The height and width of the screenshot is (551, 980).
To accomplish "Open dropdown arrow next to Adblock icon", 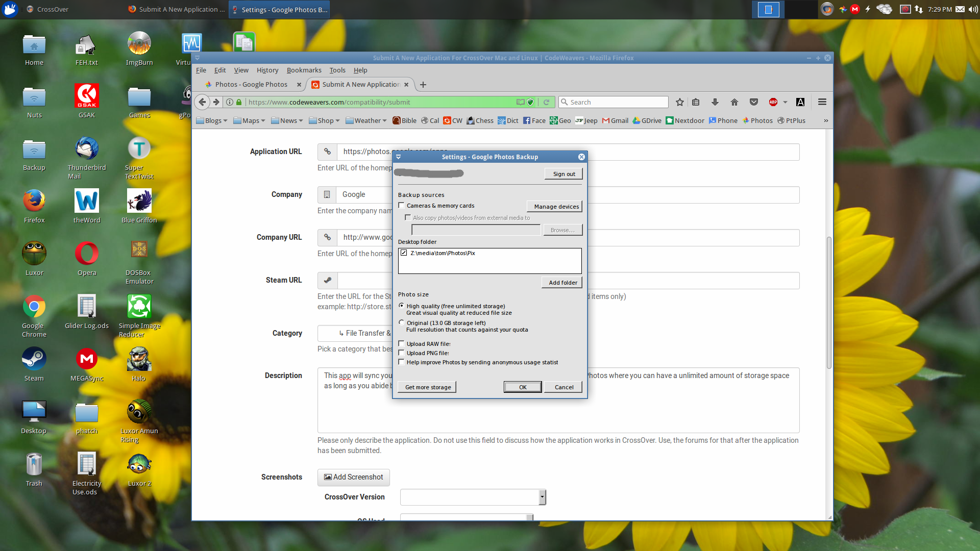I will coord(785,102).
